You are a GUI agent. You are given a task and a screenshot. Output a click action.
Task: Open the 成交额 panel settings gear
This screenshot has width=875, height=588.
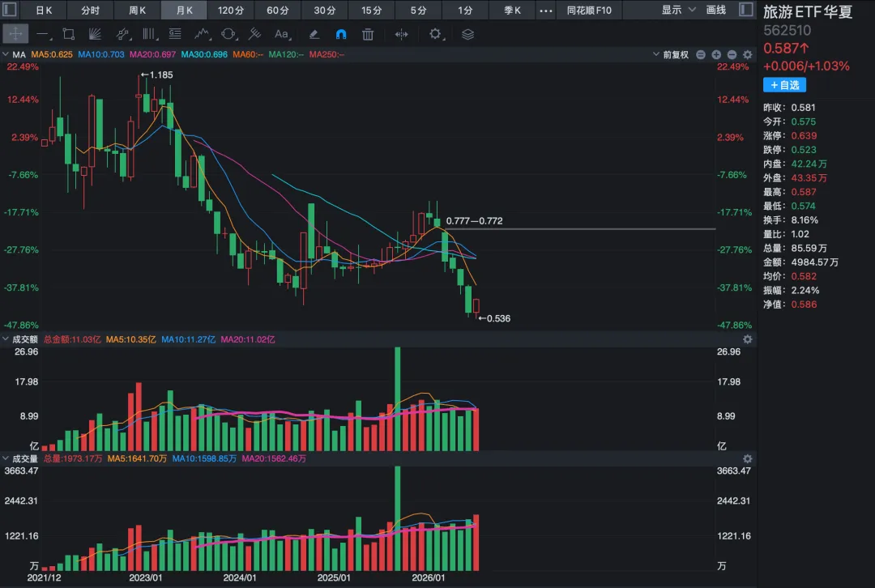747,339
